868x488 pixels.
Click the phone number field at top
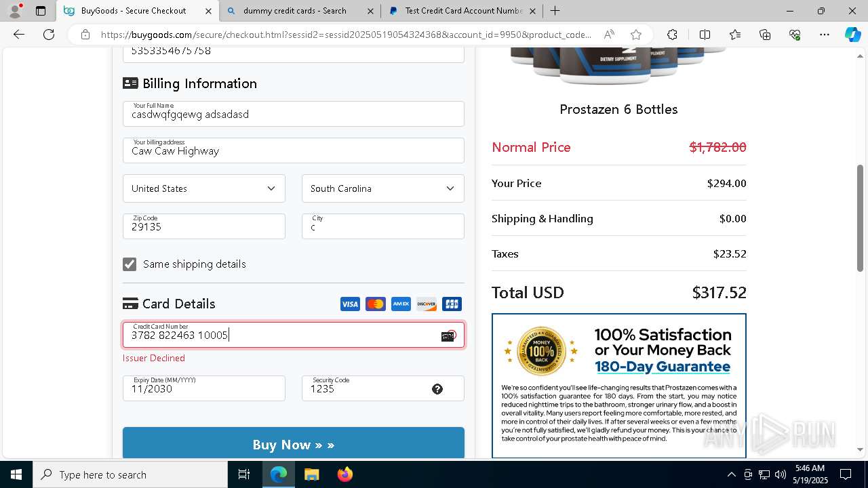pos(294,54)
